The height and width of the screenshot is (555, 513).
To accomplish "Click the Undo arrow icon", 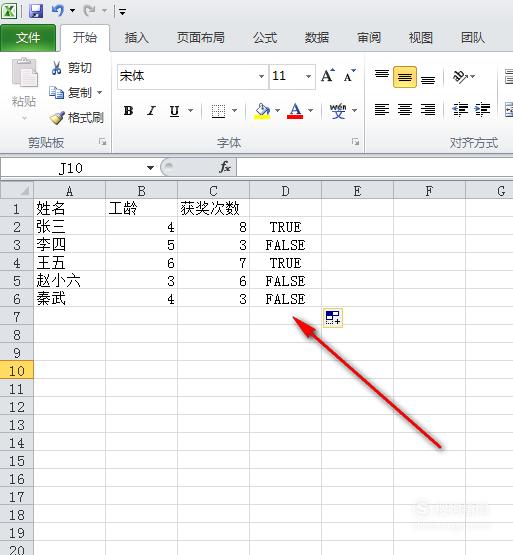I will click(57, 11).
